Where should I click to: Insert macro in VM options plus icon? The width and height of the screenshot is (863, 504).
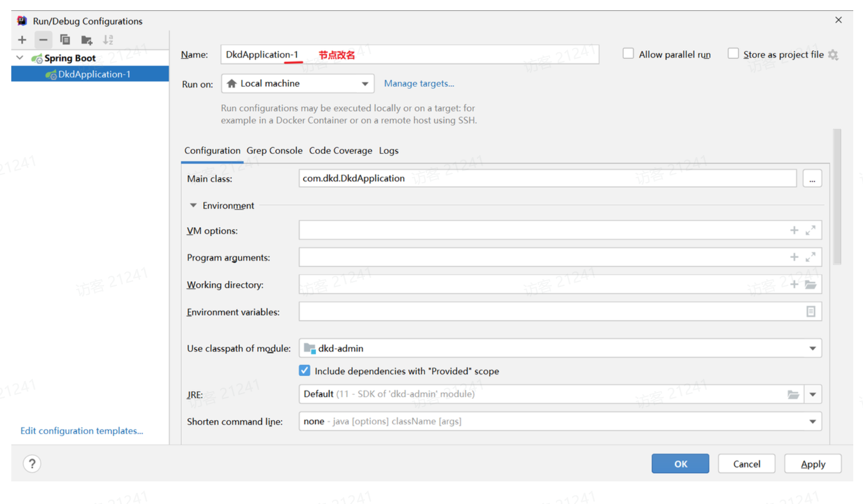[794, 230]
